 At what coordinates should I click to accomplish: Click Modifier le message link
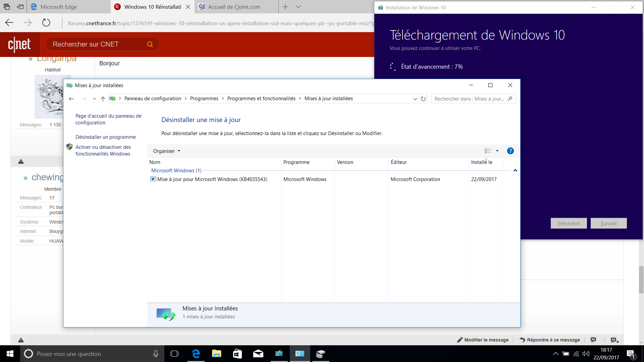483,340
